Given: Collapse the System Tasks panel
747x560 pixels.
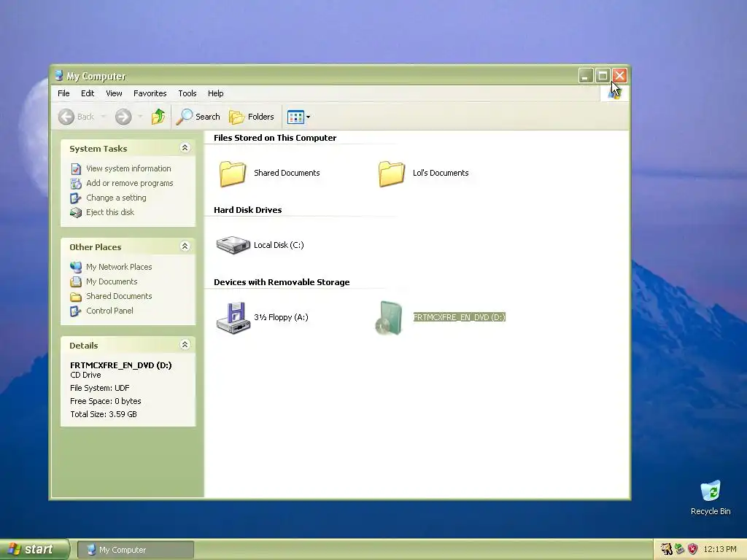Looking at the screenshot, I should [x=185, y=147].
